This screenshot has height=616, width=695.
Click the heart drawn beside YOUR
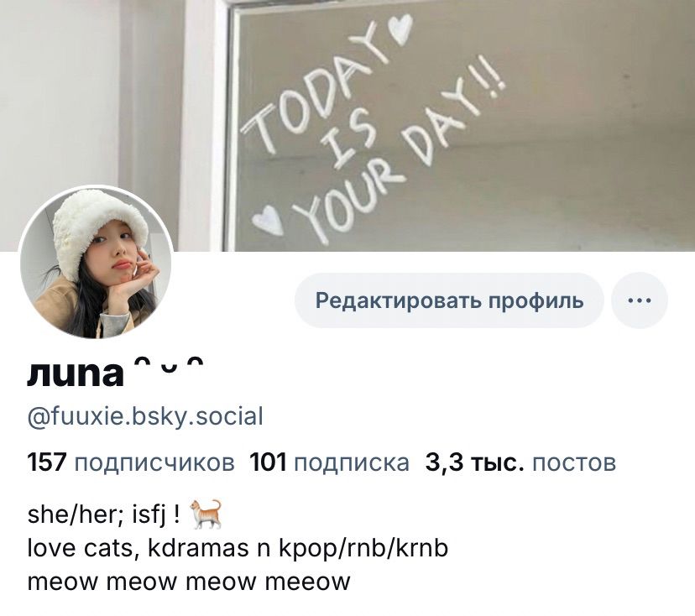point(269,219)
